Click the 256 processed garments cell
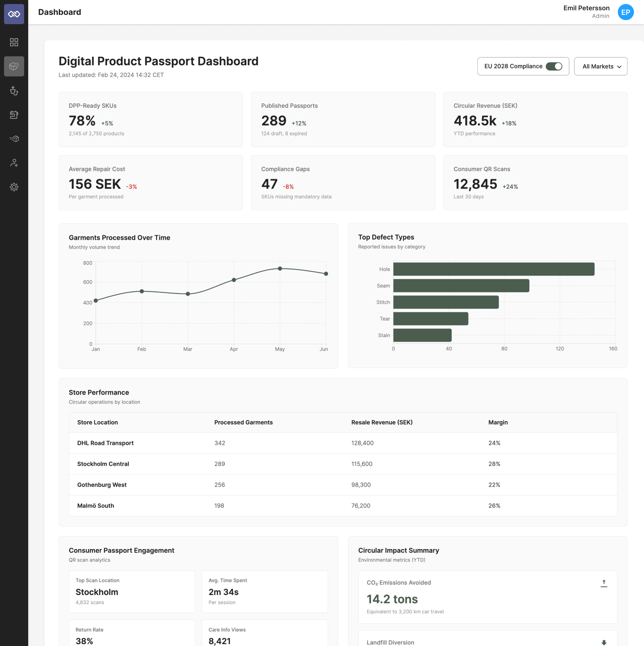The image size is (644, 646). tap(219, 485)
